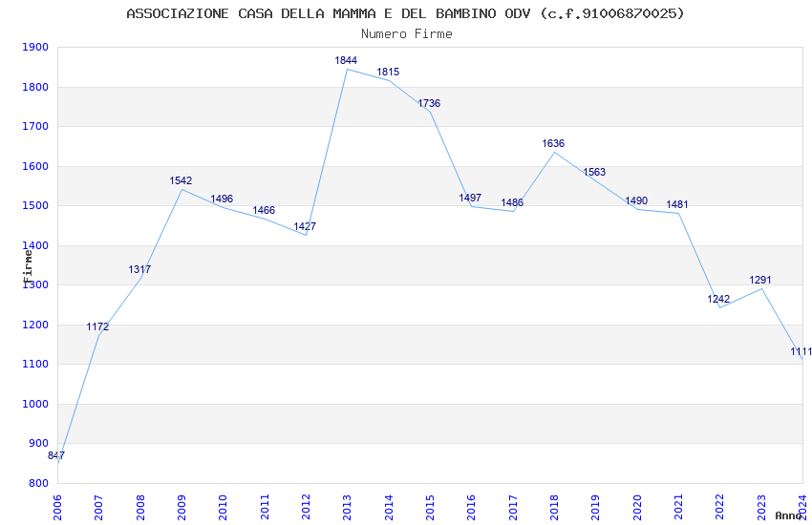Click the 2007 x-axis year label
The width and height of the screenshot is (812, 525).
[x=98, y=508]
